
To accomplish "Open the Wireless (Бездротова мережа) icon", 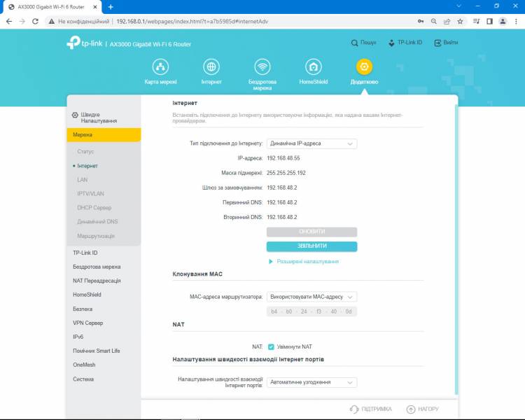I will coord(262,67).
